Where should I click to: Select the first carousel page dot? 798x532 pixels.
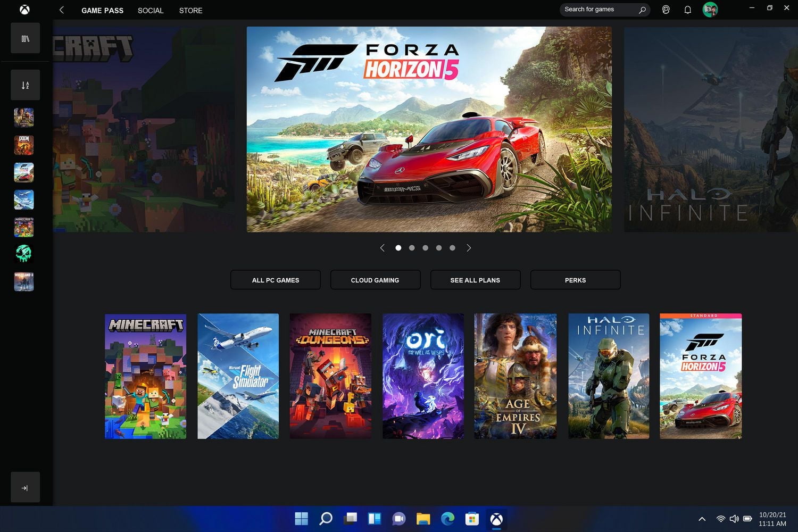(x=398, y=248)
